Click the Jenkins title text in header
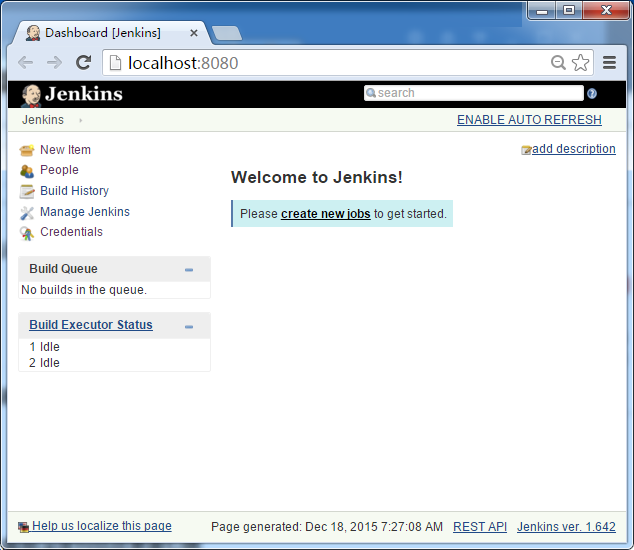634x550 pixels. click(84, 94)
